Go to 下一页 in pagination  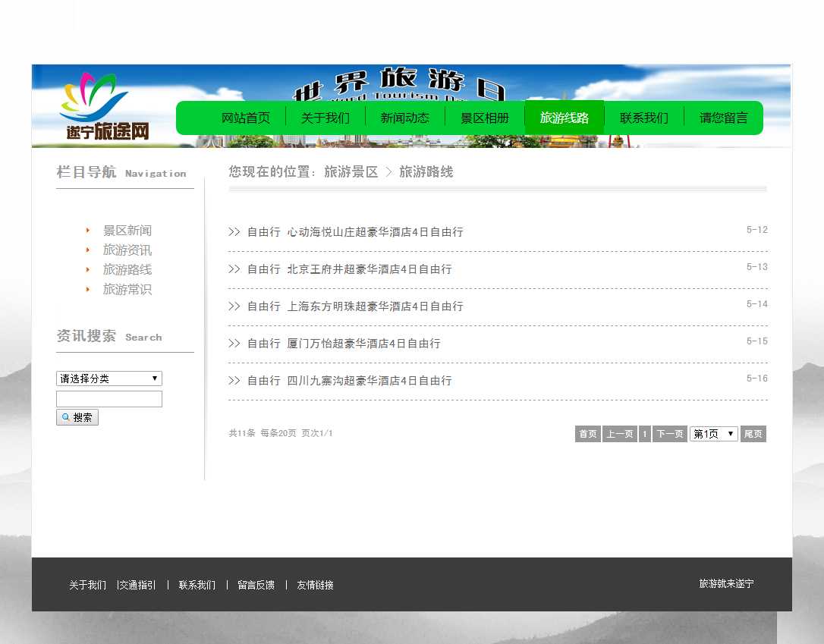(669, 434)
